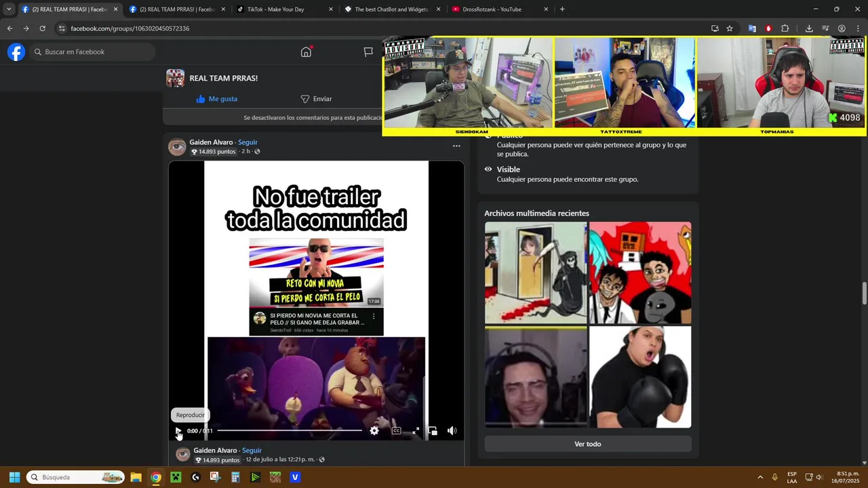Click Enviar on the REAL TEAM PRRAS post
This screenshot has width=868, height=488.
316,99
